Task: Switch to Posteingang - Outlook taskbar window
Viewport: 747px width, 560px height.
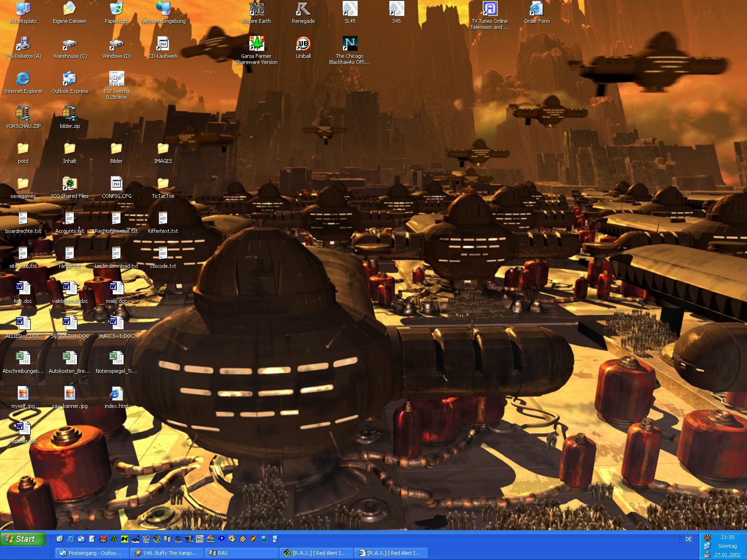Action: point(92,553)
